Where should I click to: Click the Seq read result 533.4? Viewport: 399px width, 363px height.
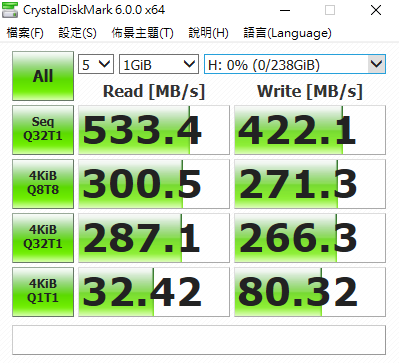tap(154, 130)
